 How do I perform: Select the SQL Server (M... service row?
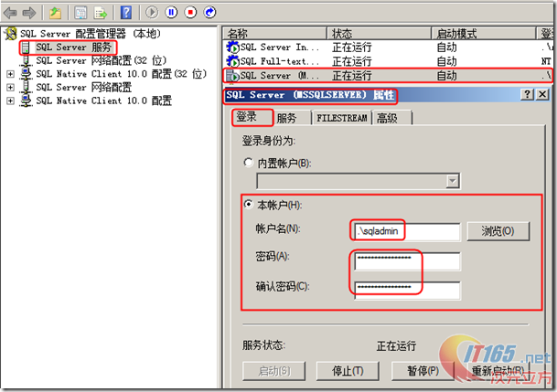(x=389, y=76)
